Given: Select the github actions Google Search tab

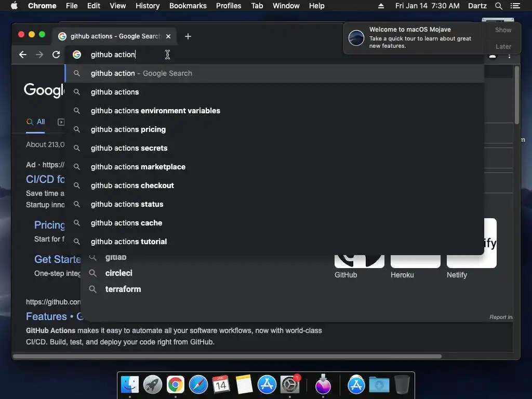Looking at the screenshot, I should 114,36.
